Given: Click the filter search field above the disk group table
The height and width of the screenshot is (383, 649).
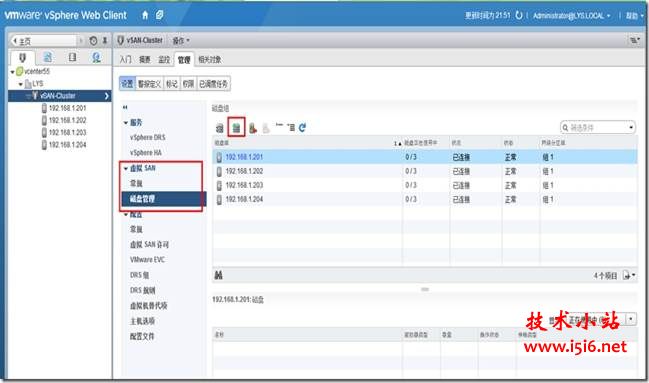Looking at the screenshot, I should coord(598,128).
